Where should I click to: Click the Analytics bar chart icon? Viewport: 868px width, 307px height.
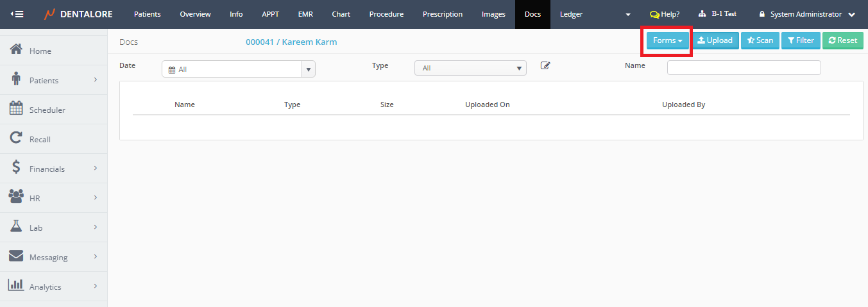point(17,286)
